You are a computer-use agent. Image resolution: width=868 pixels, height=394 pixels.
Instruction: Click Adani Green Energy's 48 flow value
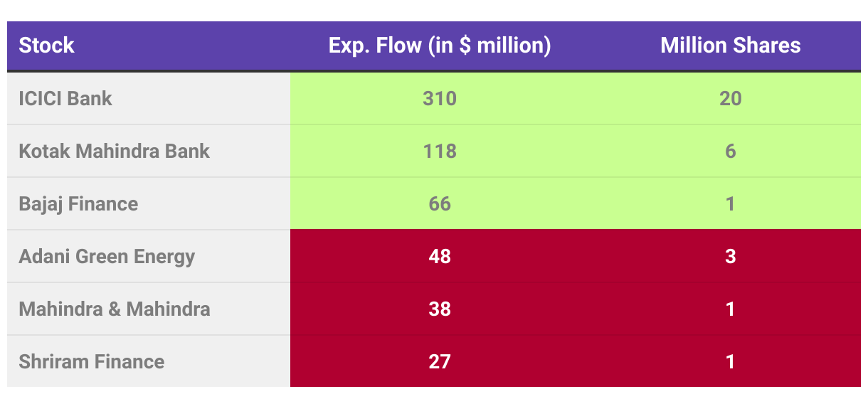(x=440, y=256)
